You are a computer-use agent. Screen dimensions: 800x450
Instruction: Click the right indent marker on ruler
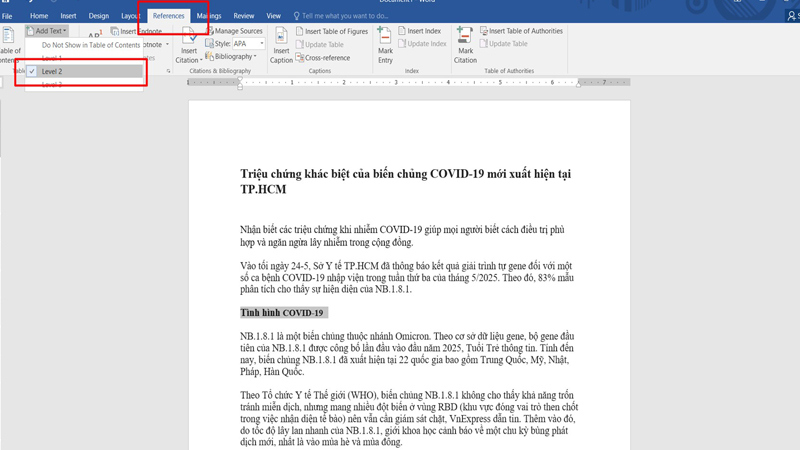[579, 85]
